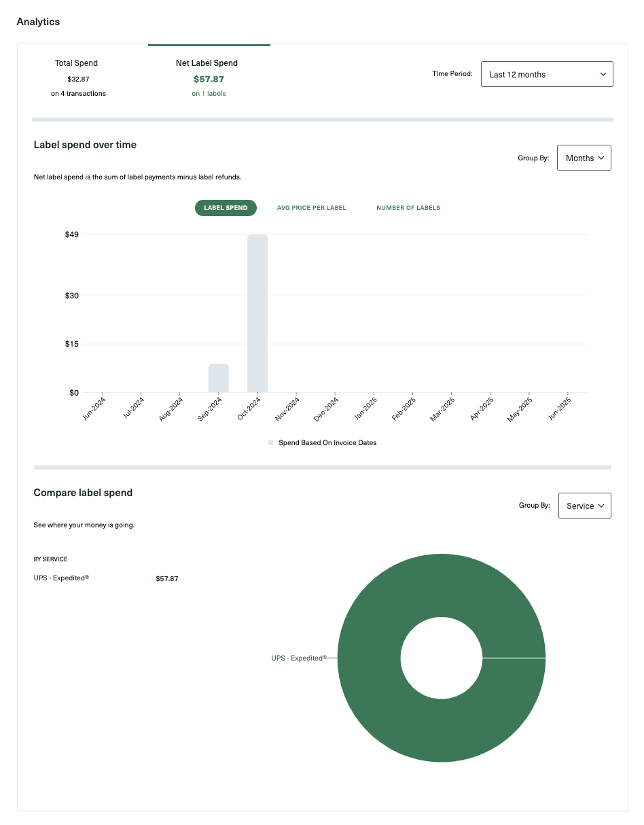Screen dimensions: 644x825
Task: Click the Sep-2024 bar in chart
Action: pyautogui.click(x=218, y=378)
